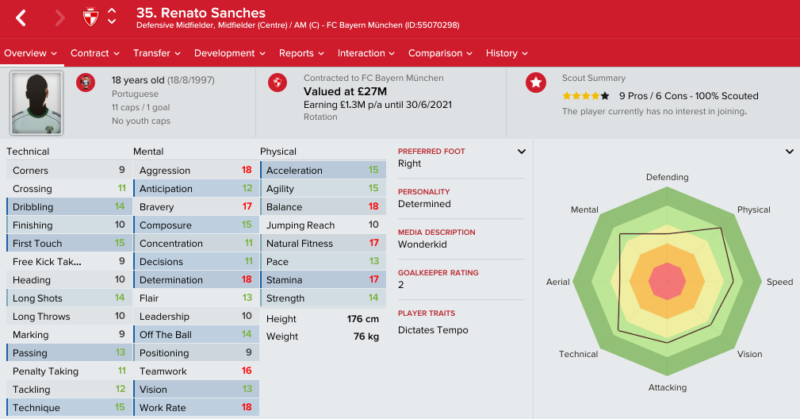Go back with the left arrow
The width and height of the screenshot is (800, 419).
pyautogui.click(x=21, y=18)
